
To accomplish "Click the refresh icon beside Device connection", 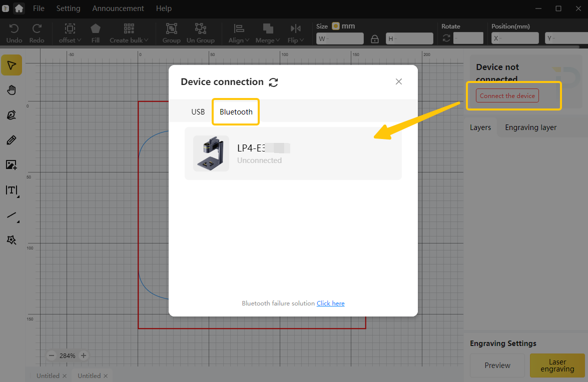I will tap(273, 82).
